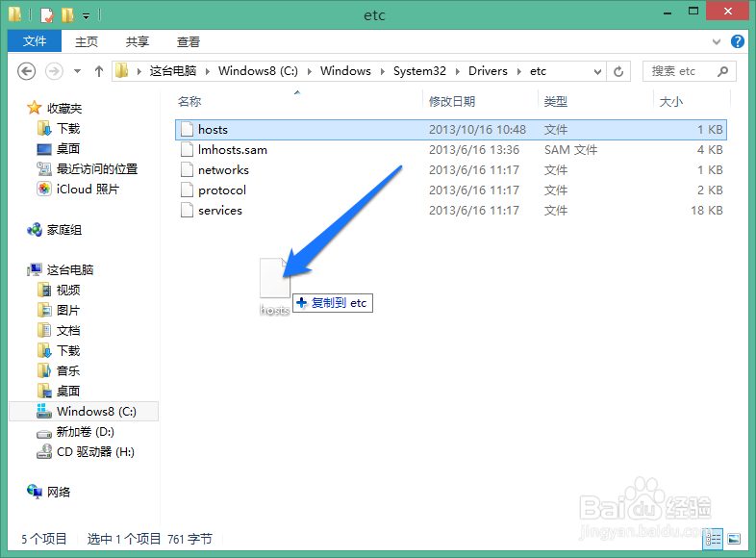Screen dimensions: 756x558
Task: Select the networks file
Action: pyautogui.click(x=223, y=170)
